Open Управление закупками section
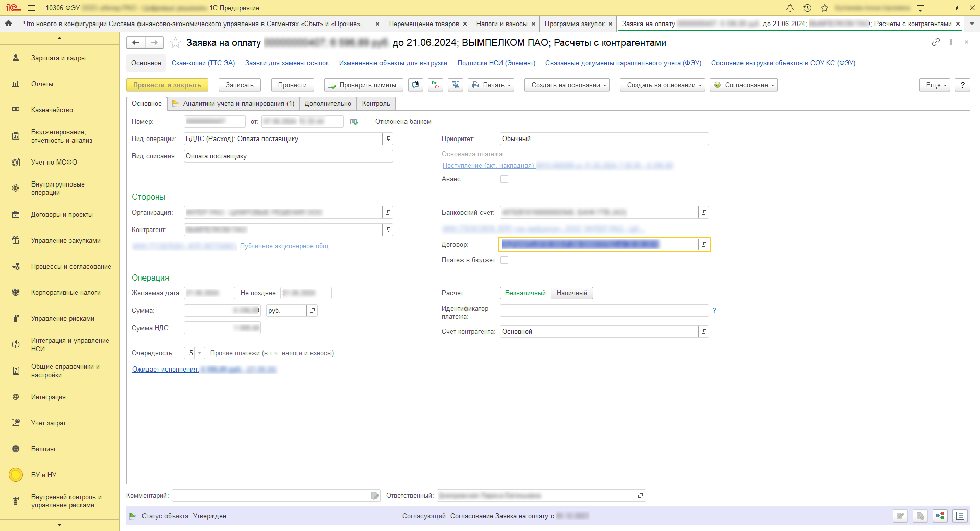 (66, 241)
